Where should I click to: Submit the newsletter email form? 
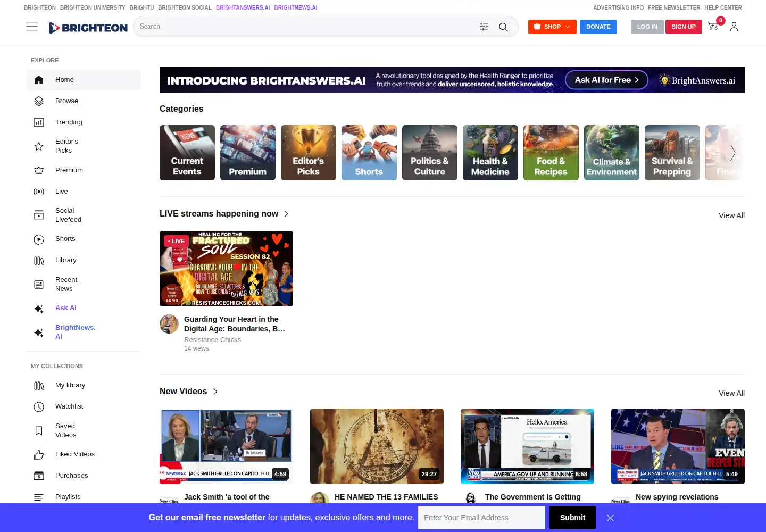point(572,518)
